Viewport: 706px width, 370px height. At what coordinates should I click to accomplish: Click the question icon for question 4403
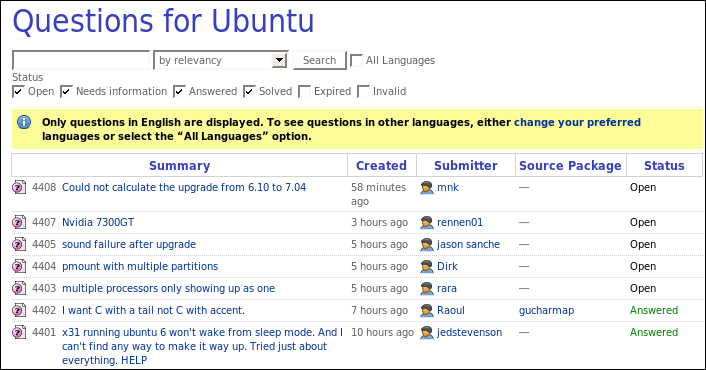click(x=19, y=288)
